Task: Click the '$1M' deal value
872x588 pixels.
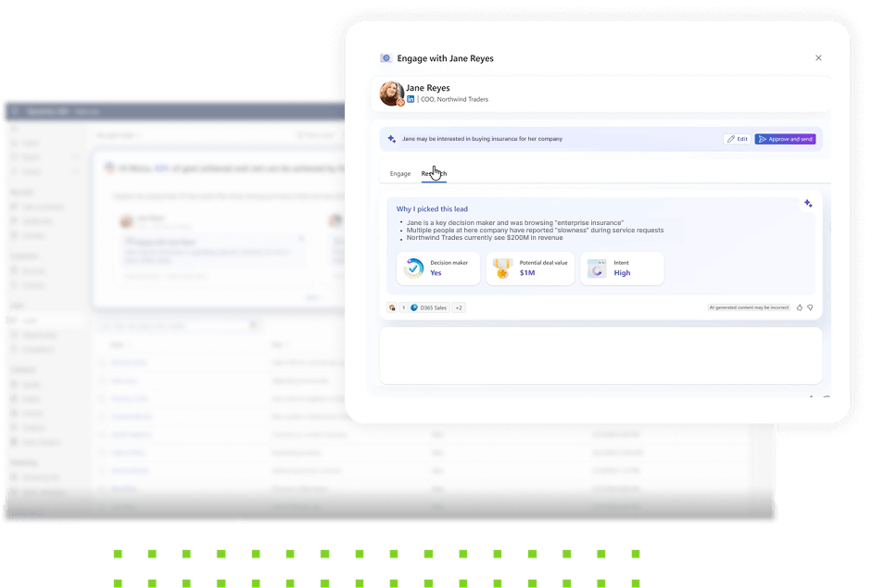Action: [527, 273]
